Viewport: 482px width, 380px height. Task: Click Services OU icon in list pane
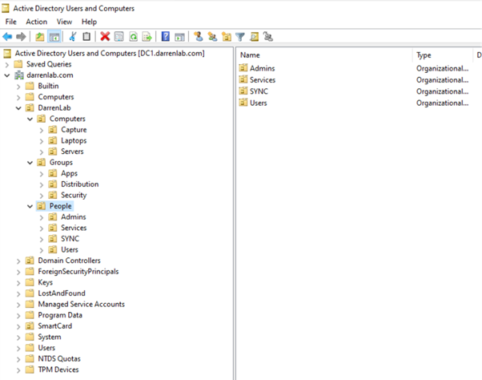pyautogui.click(x=243, y=80)
